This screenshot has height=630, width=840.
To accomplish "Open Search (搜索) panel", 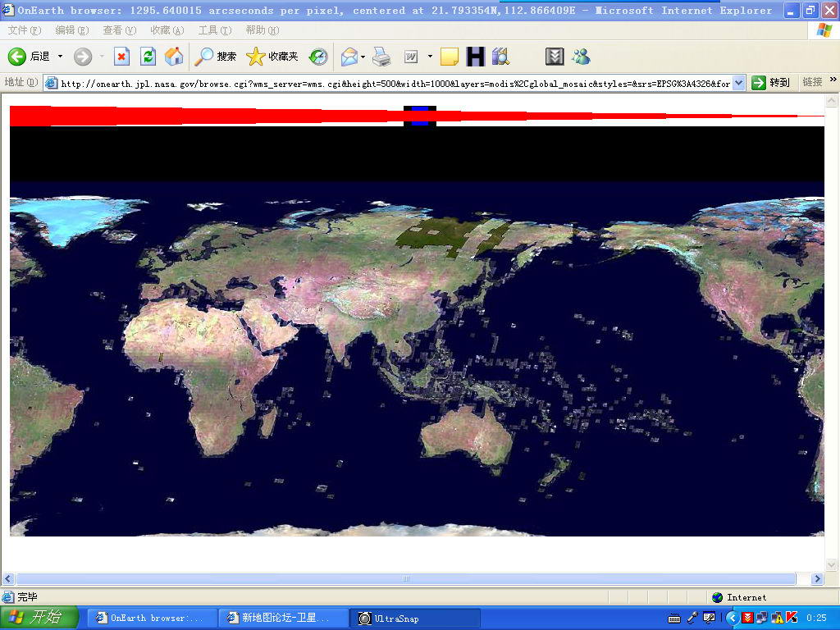I will (216, 57).
